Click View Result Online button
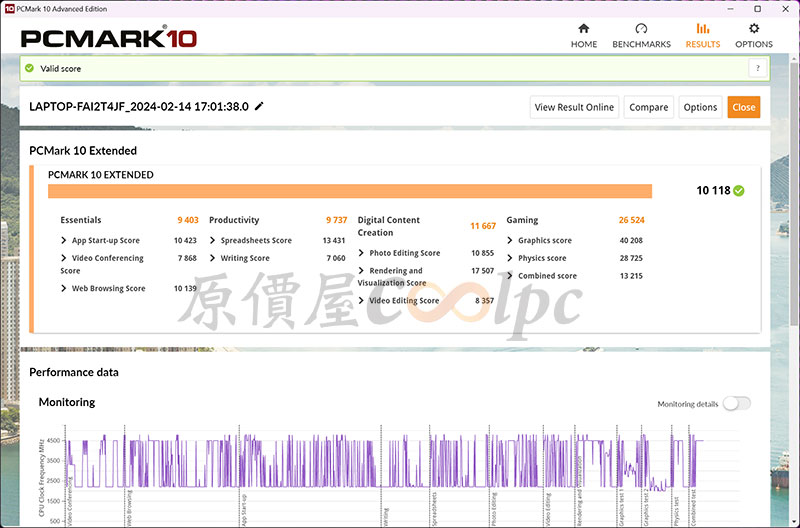800x528 pixels. click(574, 107)
